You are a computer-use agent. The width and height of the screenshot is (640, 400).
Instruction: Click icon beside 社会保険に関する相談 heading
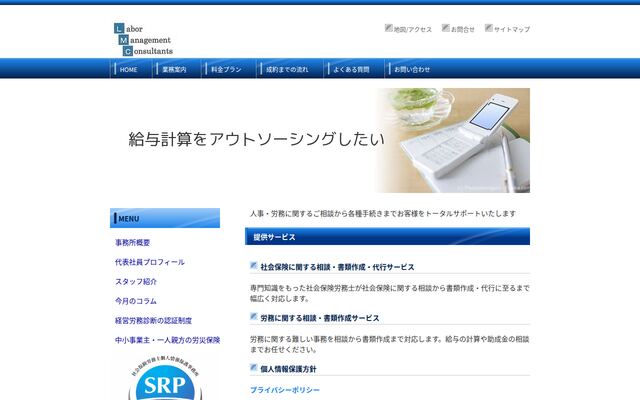click(253, 266)
